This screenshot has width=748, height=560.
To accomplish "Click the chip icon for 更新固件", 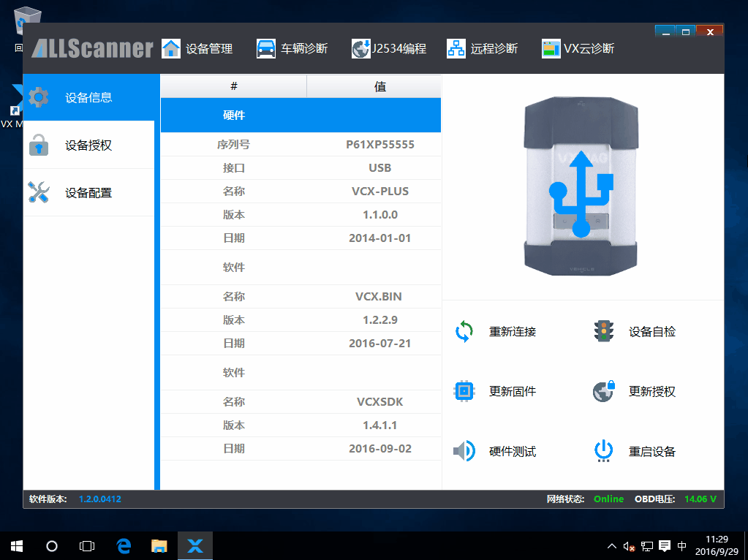I will (x=464, y=391).
